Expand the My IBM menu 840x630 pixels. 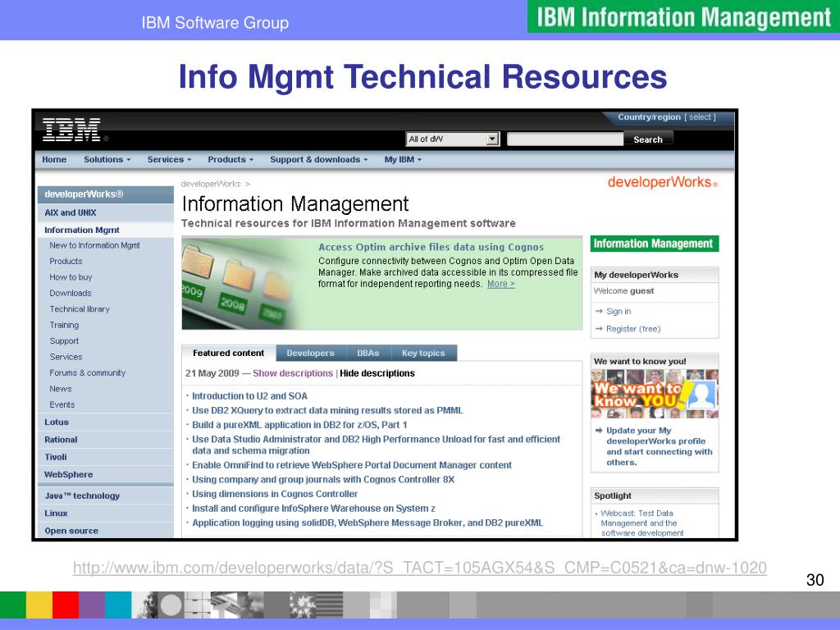coord(403,160)
